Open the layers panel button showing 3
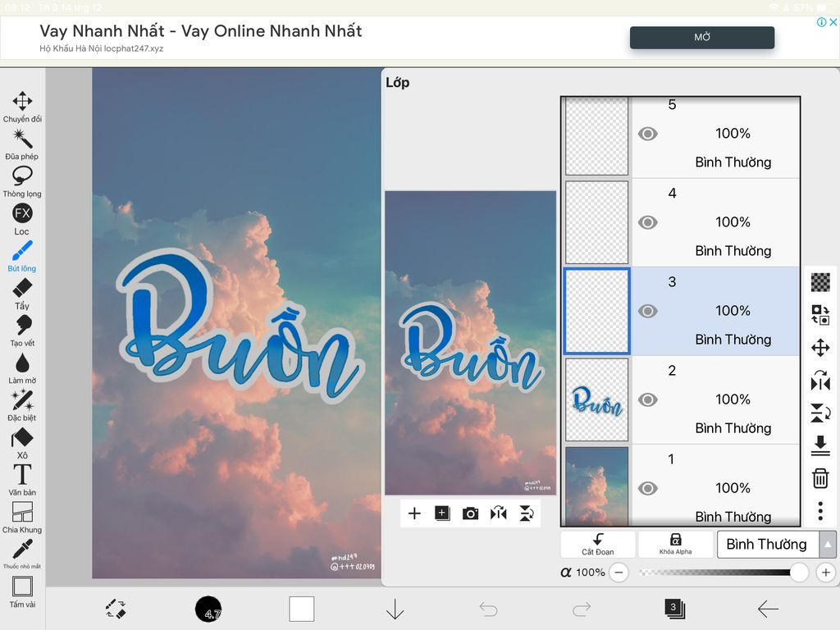The image size is (840, 630). (x=674, y=609)
